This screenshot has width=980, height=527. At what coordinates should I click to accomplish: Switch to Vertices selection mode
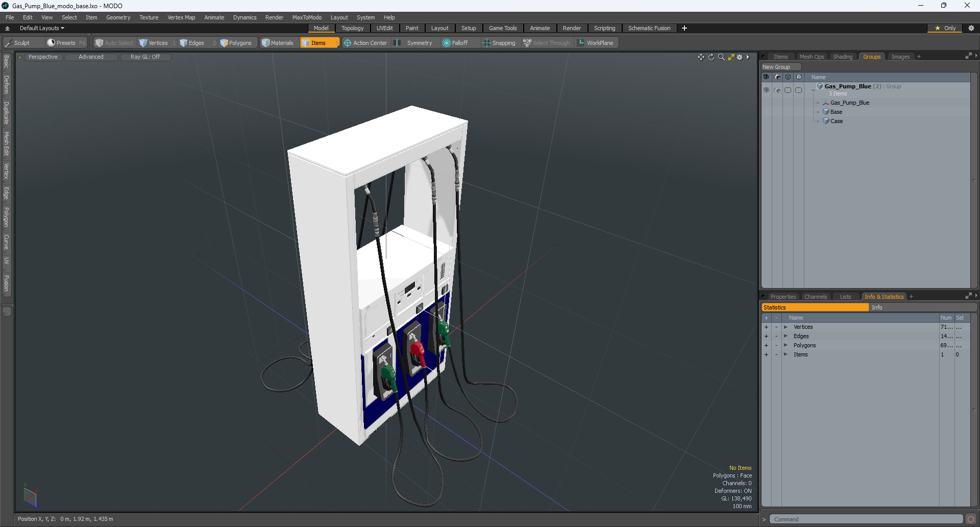click(157, 43)
